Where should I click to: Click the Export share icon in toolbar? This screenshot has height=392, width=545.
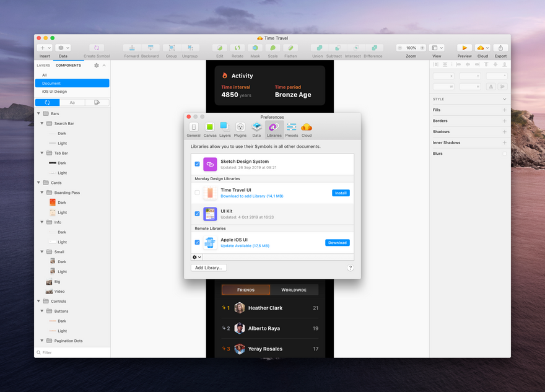pyautogui.click(x=500, y=48)
